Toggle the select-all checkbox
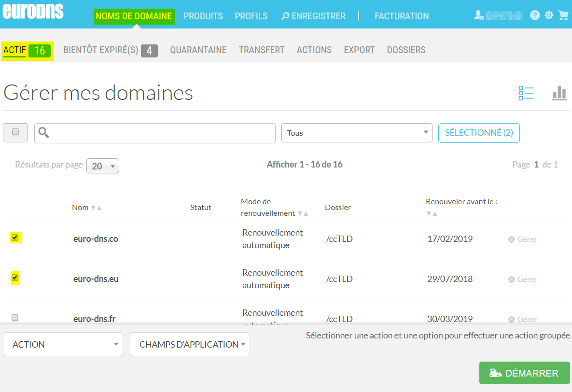 click(15, 132)
